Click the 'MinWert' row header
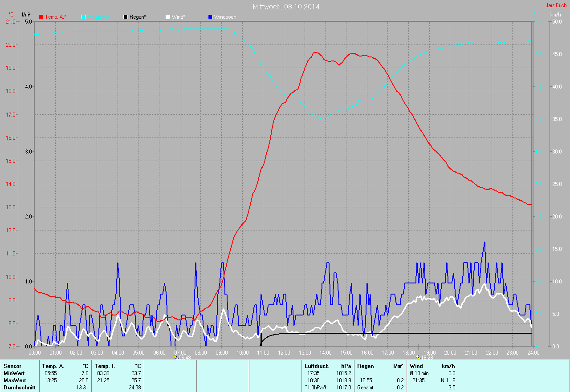This screenshot has width=570, height=392. coord(14,373)
